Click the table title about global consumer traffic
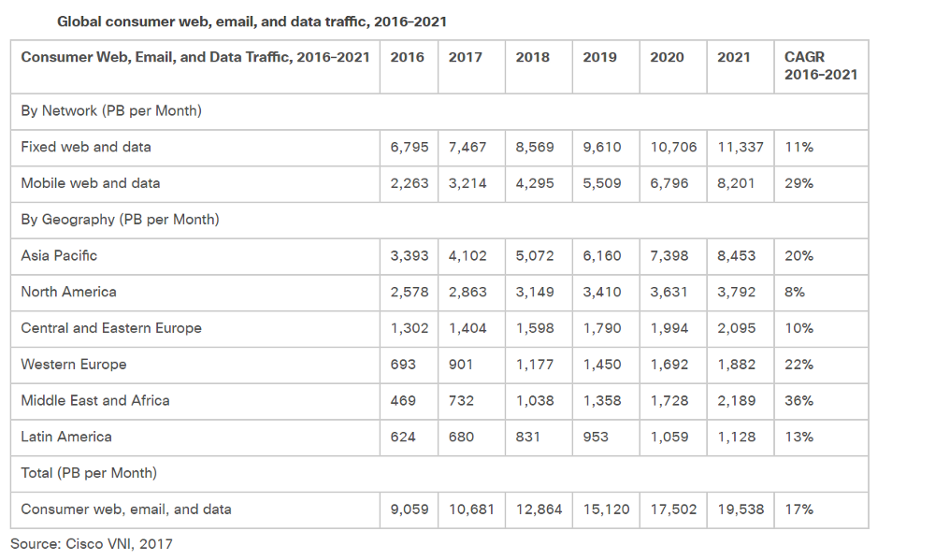 (x=252, y=22)
